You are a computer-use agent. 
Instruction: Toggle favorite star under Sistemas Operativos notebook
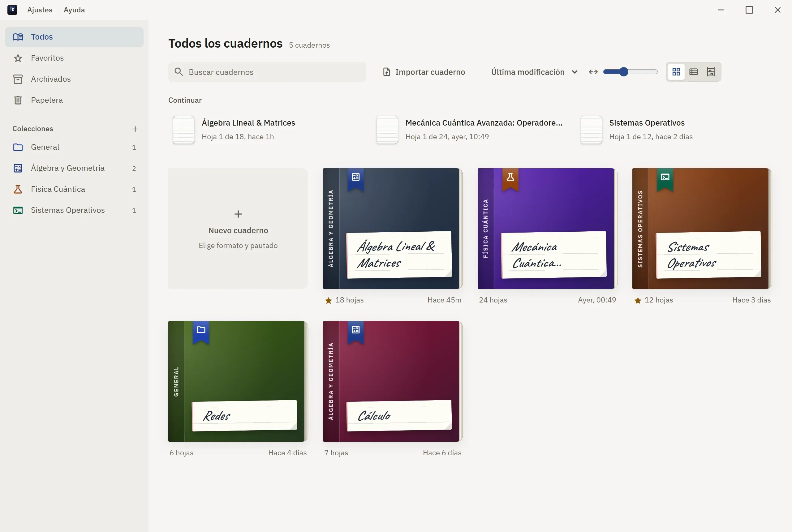click(x=638, y=301)
